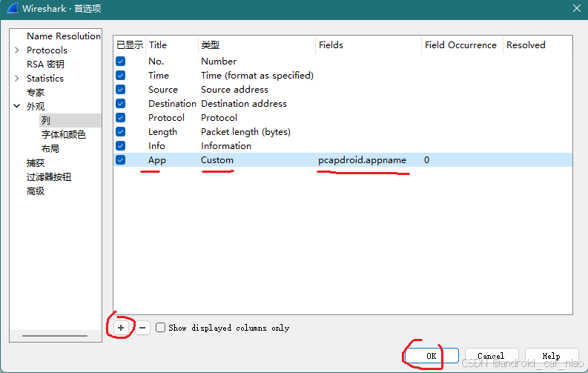The width and height of the screenshot is (588, 373).
Task: Open 过滤器按钮 preferences
Action: click(x=49, y=177)
